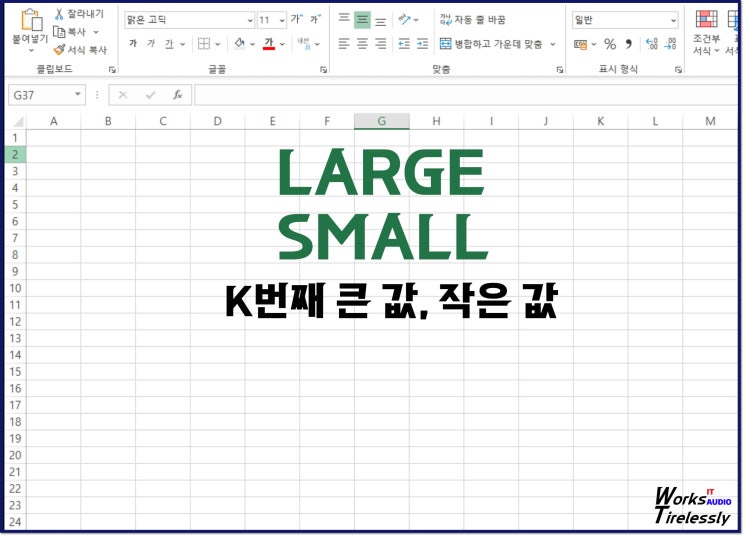Apply accounting number format icon
Screen dimensions: 743x535
pyautogui.click(x=580, y=44)
